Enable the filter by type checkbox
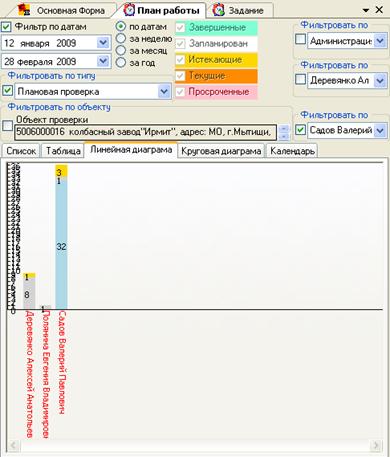This screenshot has width=390, height=457. pyautogui.click(x=7, y=91)
